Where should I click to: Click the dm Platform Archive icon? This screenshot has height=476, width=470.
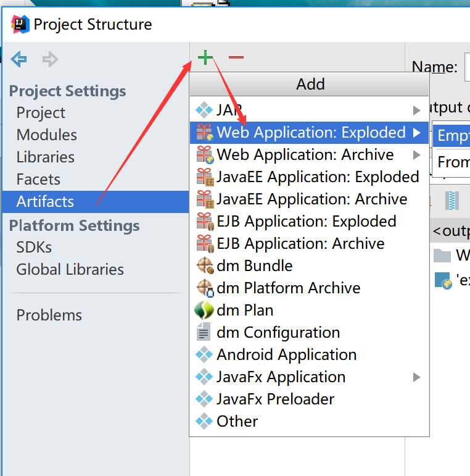[205, 288]
